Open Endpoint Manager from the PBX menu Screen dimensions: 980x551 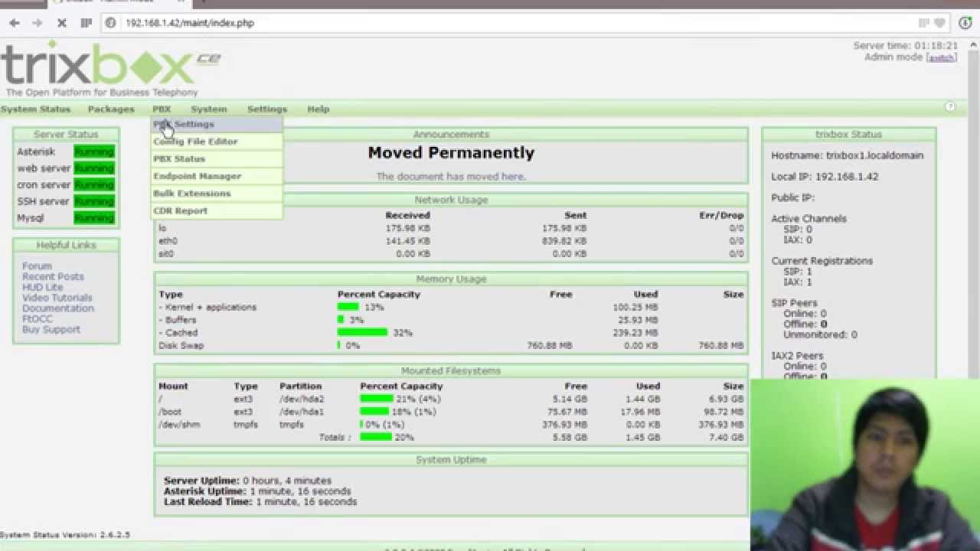[217, 176]
